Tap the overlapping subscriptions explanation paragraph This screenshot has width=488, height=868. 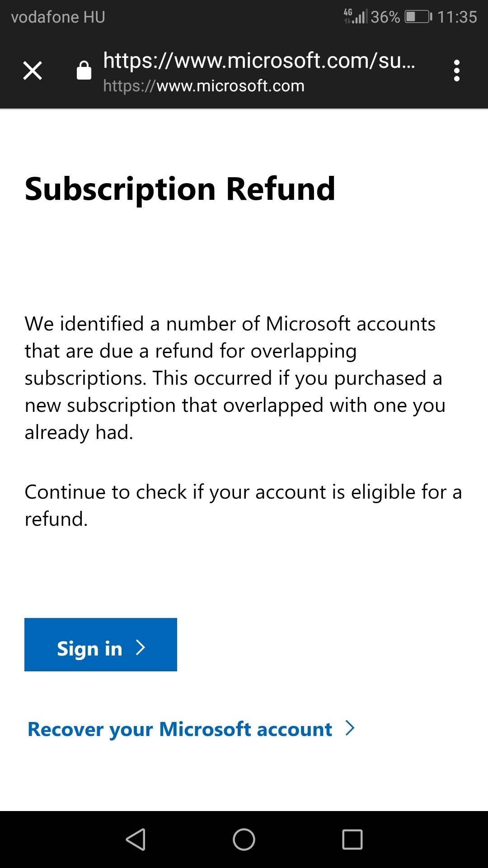[x=235, y=378]
